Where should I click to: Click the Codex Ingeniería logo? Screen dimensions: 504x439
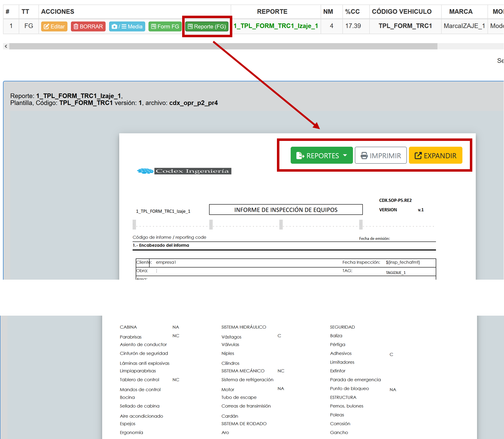pyautogui.click(x=184, y=171)
